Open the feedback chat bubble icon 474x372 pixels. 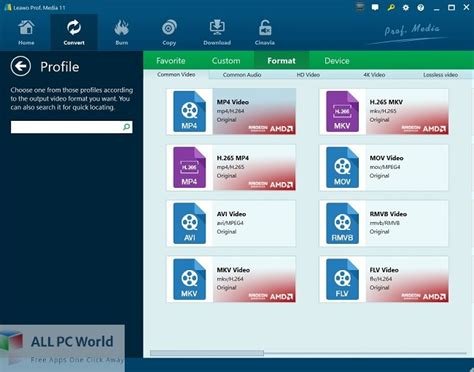[375, 7]
